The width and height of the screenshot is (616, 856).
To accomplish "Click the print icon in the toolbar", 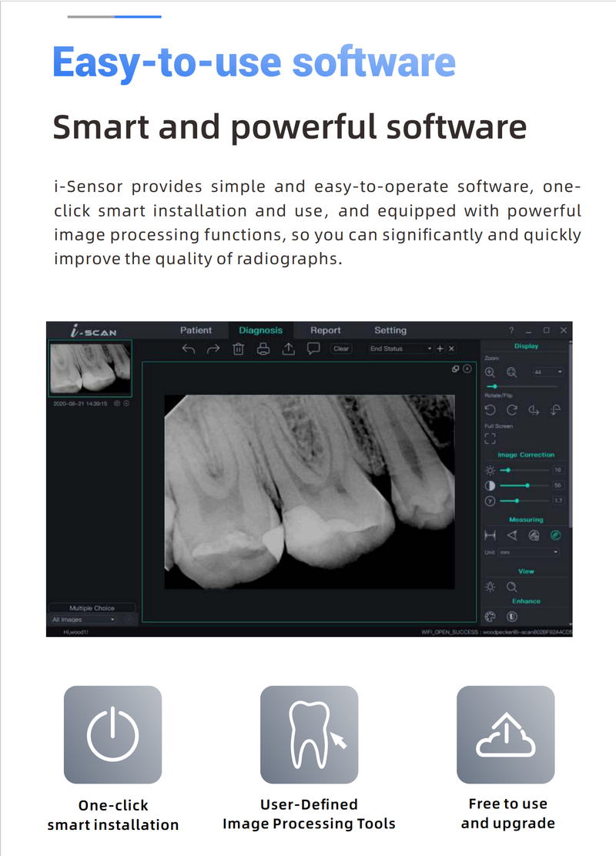I will click(263, 348).
